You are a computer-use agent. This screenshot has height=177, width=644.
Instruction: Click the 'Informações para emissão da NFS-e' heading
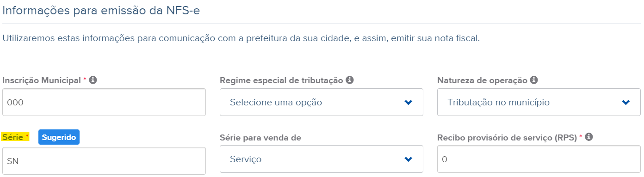click(x=101, y=10)
